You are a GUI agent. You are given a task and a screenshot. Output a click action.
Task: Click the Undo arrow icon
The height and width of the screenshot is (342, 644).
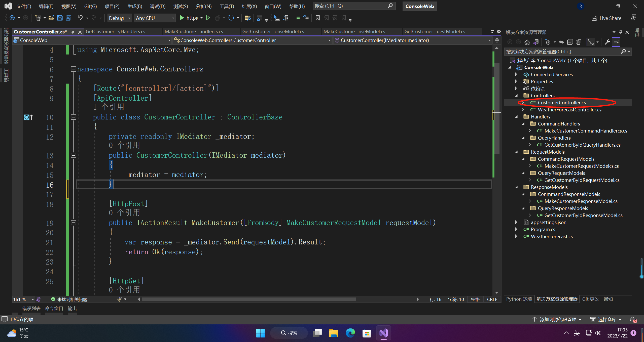click(x=80, y=18)
